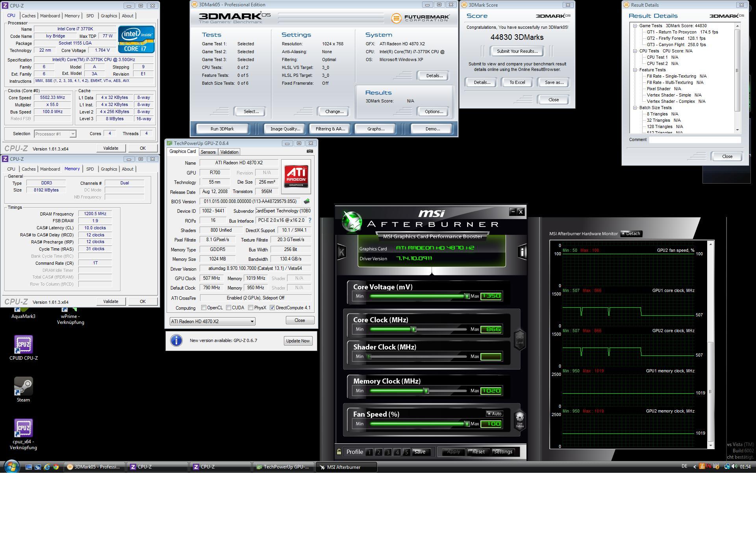Click the volume icon in system tray
Viewport: 756px width, 539px height.
(734, 467)
